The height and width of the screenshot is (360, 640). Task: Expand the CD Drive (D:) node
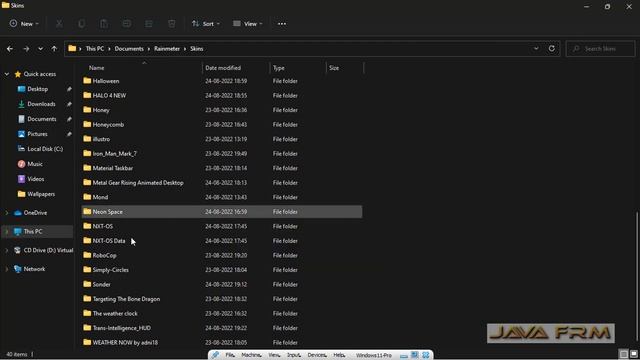click(x=7, y=250)
